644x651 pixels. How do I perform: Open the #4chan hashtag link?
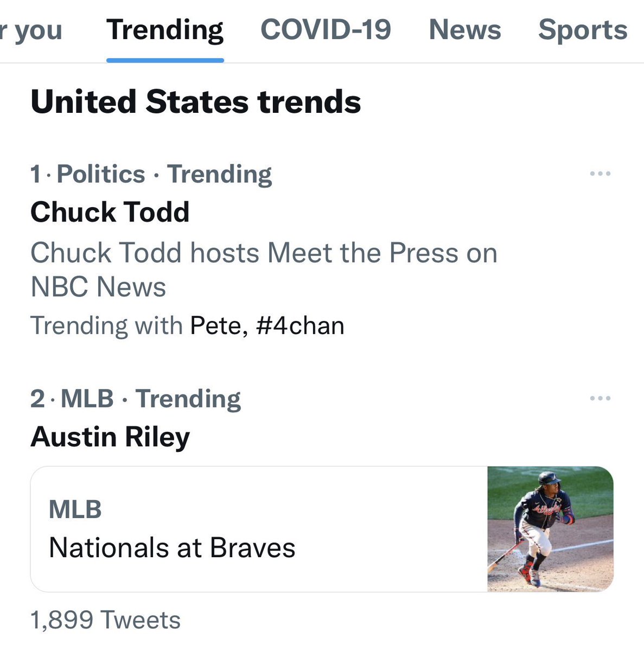click(300, 327)
